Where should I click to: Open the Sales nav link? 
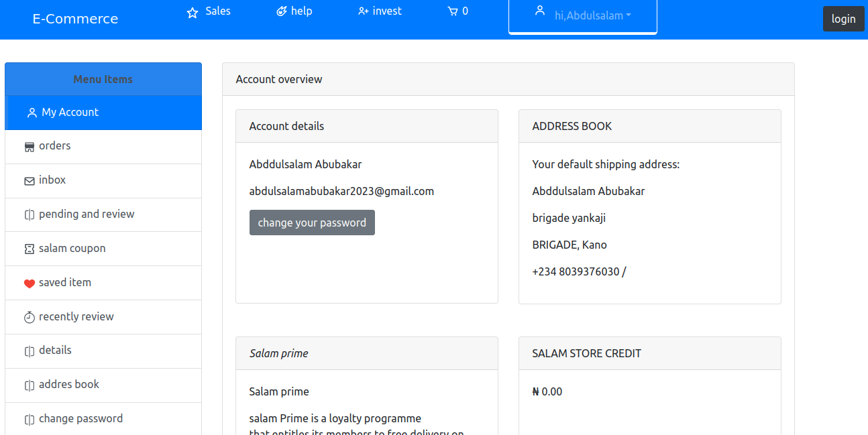pyautogui.click(x=218, y=11)
